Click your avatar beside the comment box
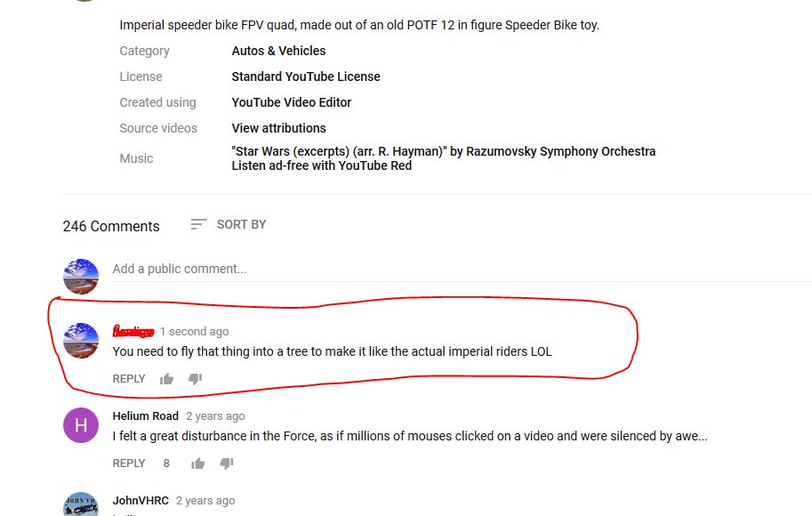The height and width of the screenshot is (516, 812). (81, 277)
